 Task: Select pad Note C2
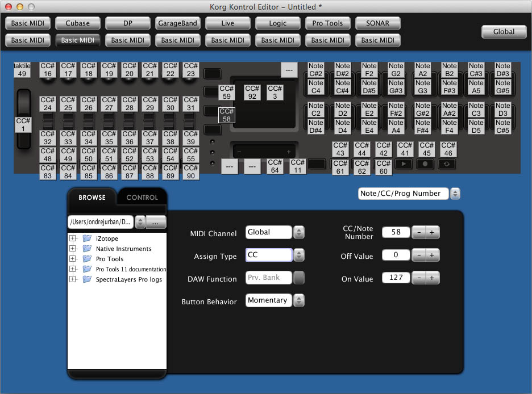tap(316, 110)
